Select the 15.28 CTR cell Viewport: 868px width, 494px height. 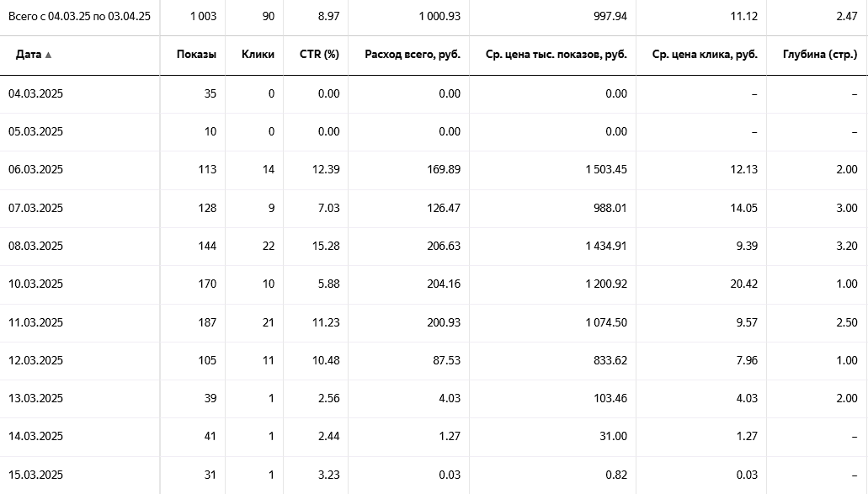click(x=328, y=246)
